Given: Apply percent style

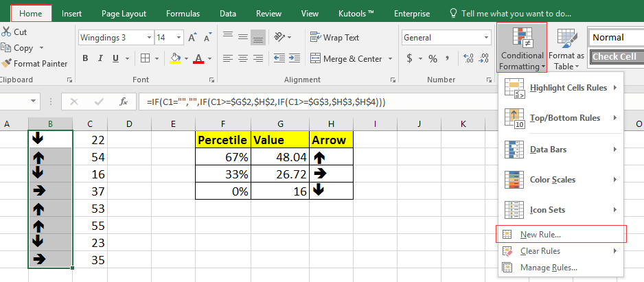Looking at the screenshot, I should (433, 59).
